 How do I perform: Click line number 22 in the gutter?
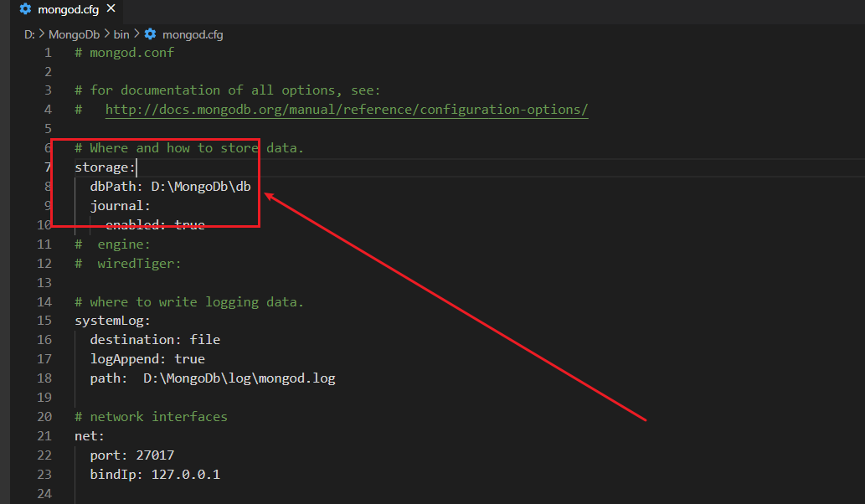point(44,455)
